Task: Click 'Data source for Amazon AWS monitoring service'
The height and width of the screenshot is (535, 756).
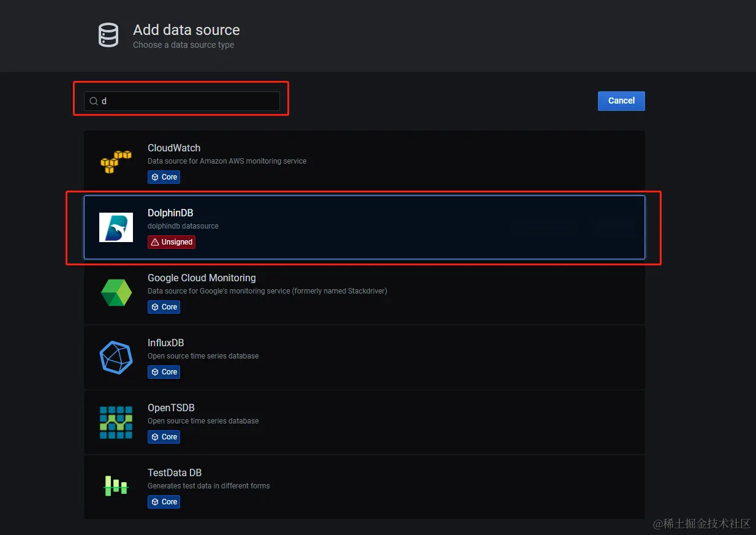Action: 227,161
